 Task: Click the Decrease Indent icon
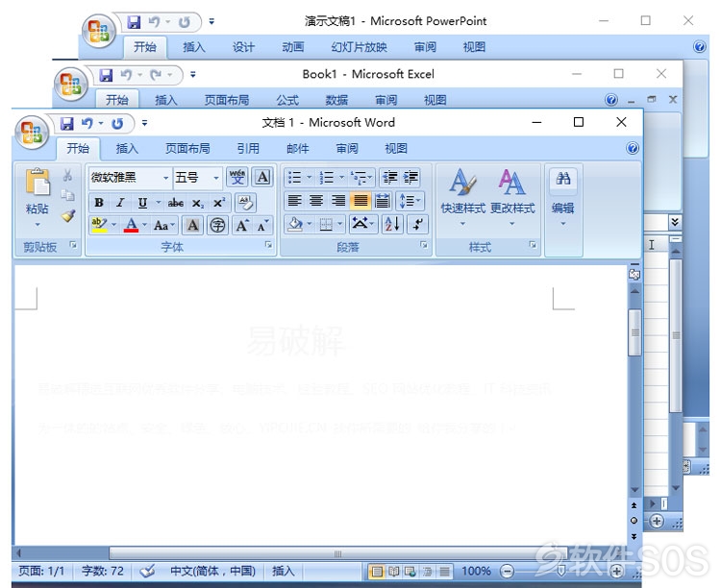point(390,177)
